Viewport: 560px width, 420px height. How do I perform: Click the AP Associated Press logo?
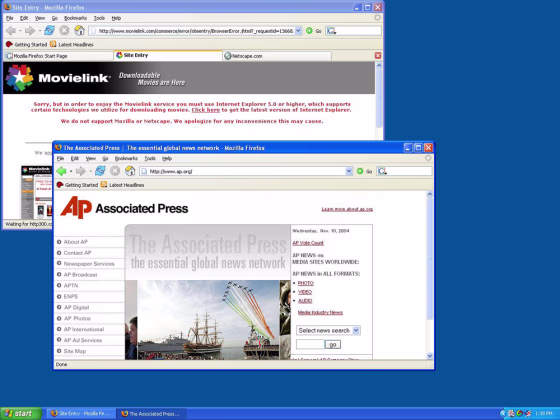124,208
